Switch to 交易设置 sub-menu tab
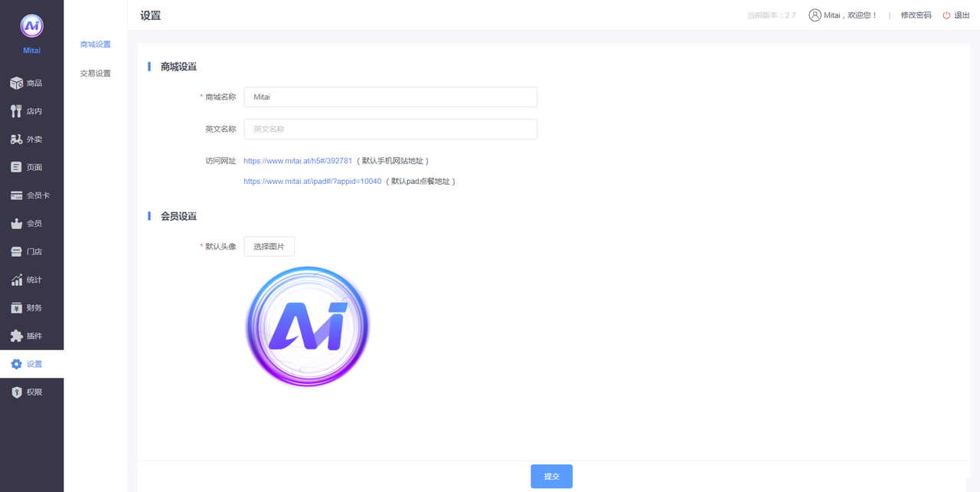The height and width of the screenshot is (492, 980). pos(96,74)
